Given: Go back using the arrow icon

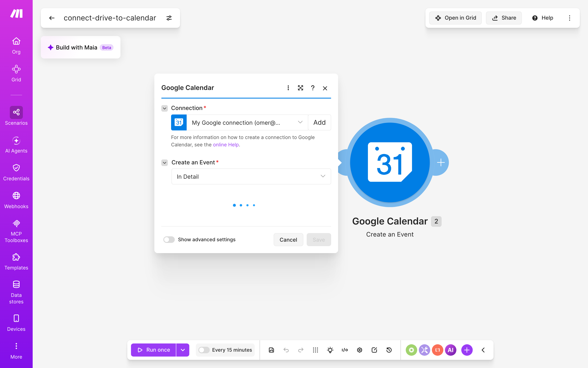Looking at the screenshot, I should click(52, 18).
